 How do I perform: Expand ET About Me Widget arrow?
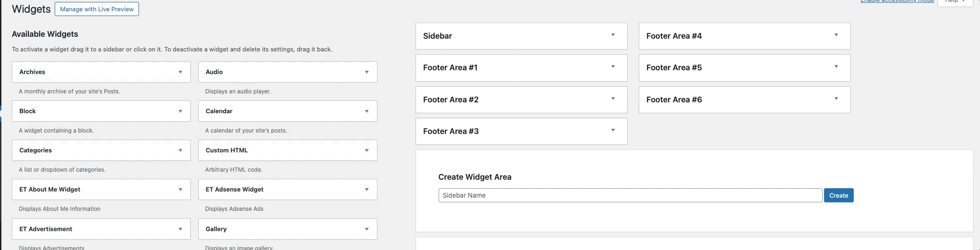pyautogui.click(x=180, y=190)
